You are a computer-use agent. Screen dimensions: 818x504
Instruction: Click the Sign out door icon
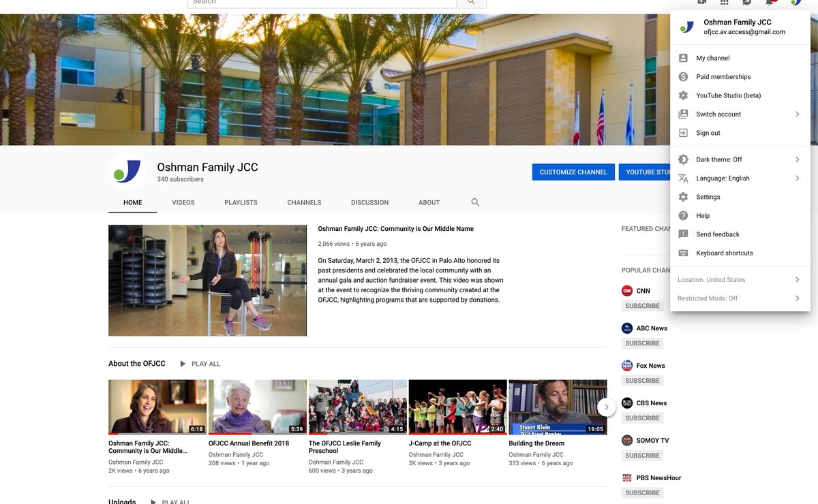tap(683, 133)
